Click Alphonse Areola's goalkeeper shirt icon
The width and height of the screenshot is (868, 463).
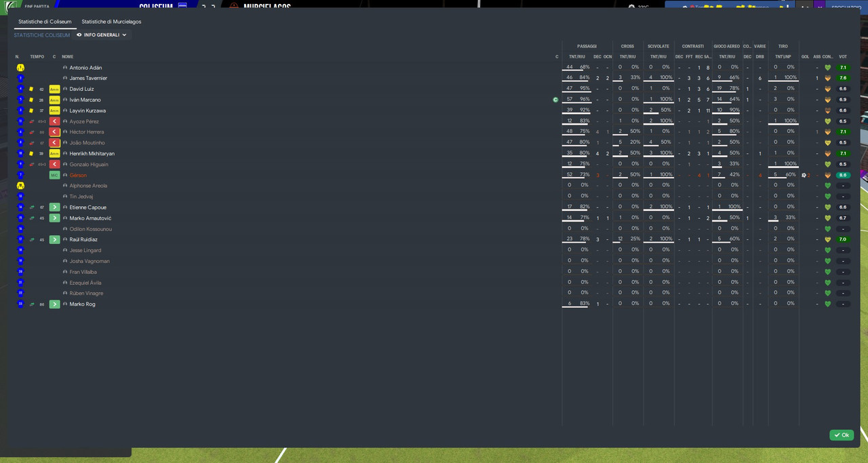coord(20,186)
